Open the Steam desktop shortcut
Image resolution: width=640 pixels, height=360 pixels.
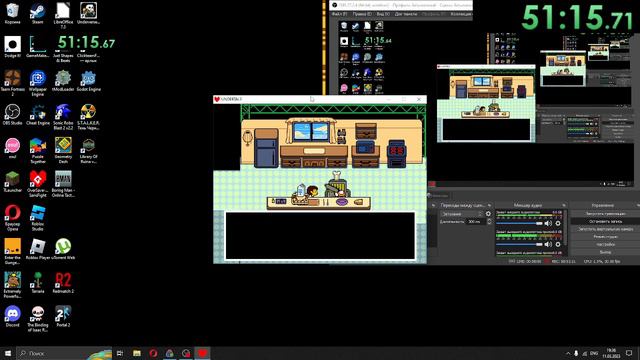(x=38, y=13)
